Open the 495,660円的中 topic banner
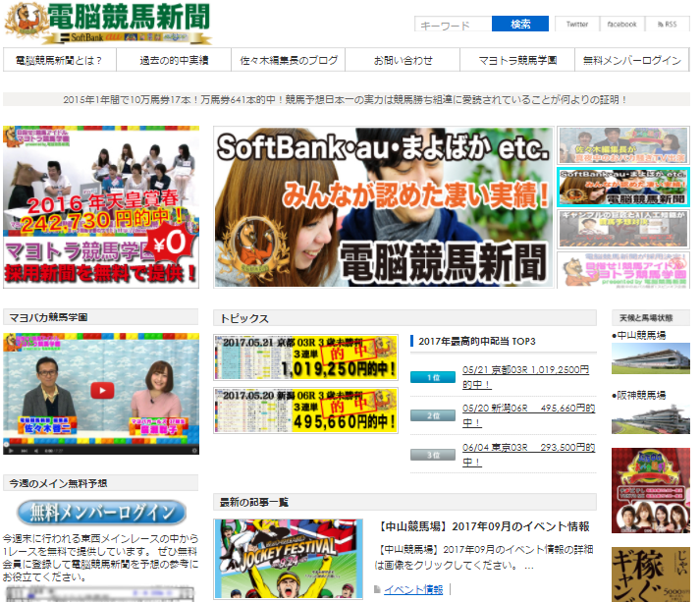Viewport: 700px width, 602px height. (305, 410)
